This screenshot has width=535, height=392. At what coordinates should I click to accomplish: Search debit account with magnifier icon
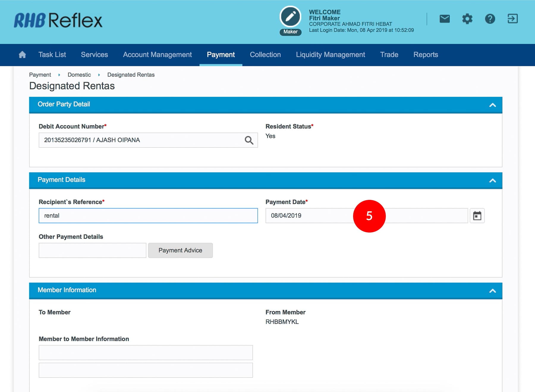click(249, 140)
